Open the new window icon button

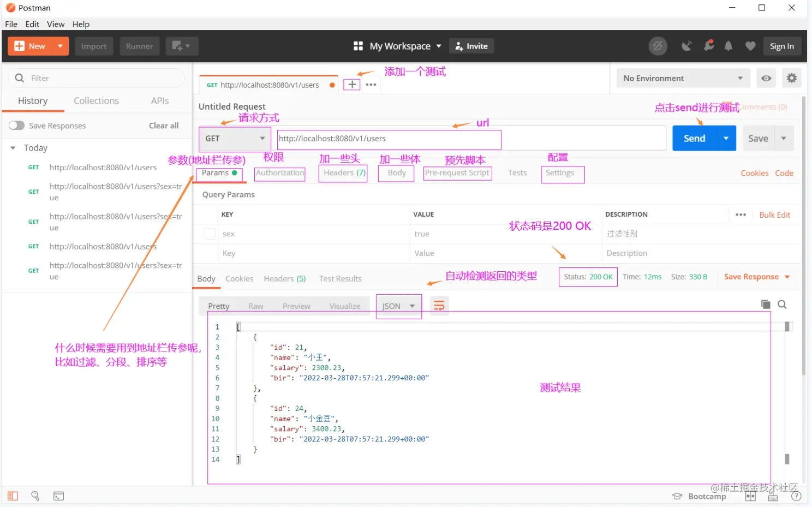click(182, 46)
